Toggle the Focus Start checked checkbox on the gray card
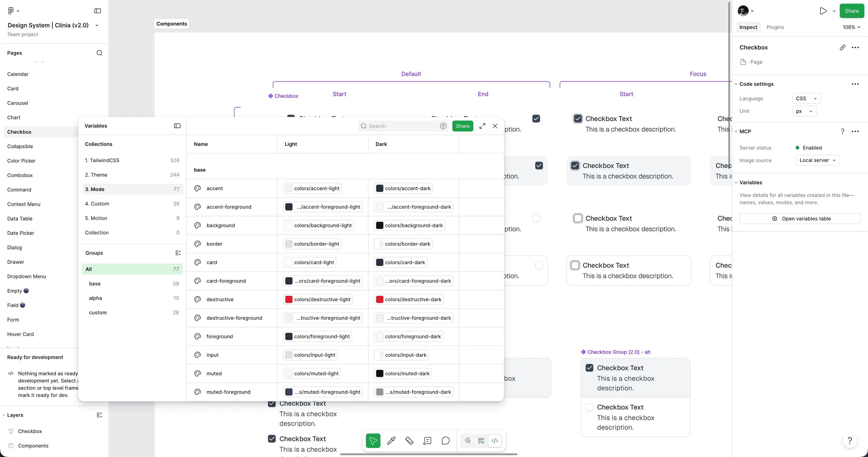 575,166
